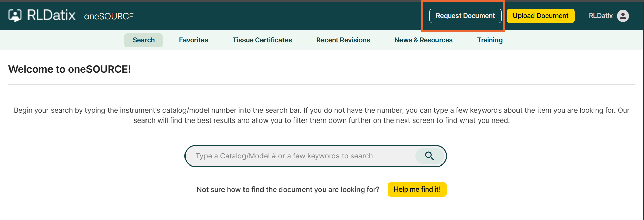The width and height of the screenshot is (644, 220).
Task: Click the Help me find it! button
Action: point(417,190)
